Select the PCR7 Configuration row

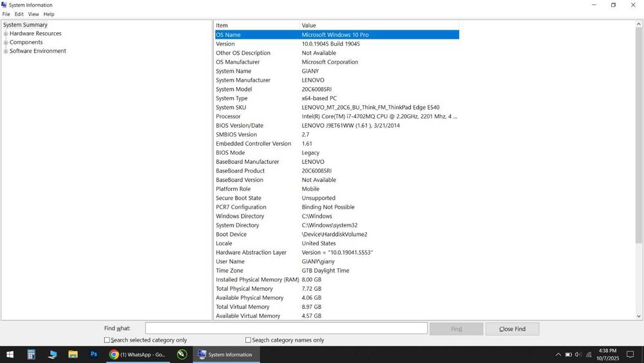pyautogui.click(x=337, y=207)
